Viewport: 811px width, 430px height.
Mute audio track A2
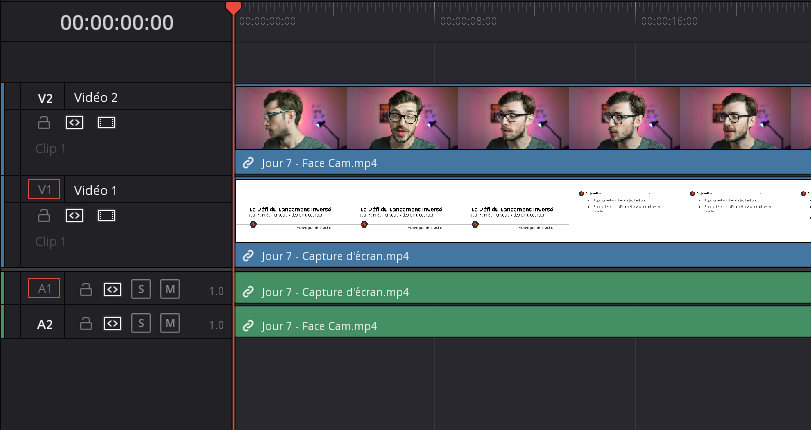click(170, 323)
